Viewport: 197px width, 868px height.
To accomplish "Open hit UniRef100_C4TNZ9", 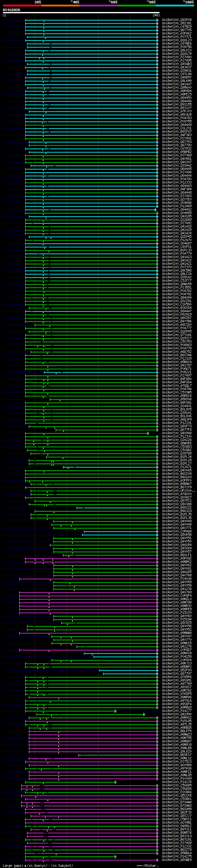I will [177, 26].
